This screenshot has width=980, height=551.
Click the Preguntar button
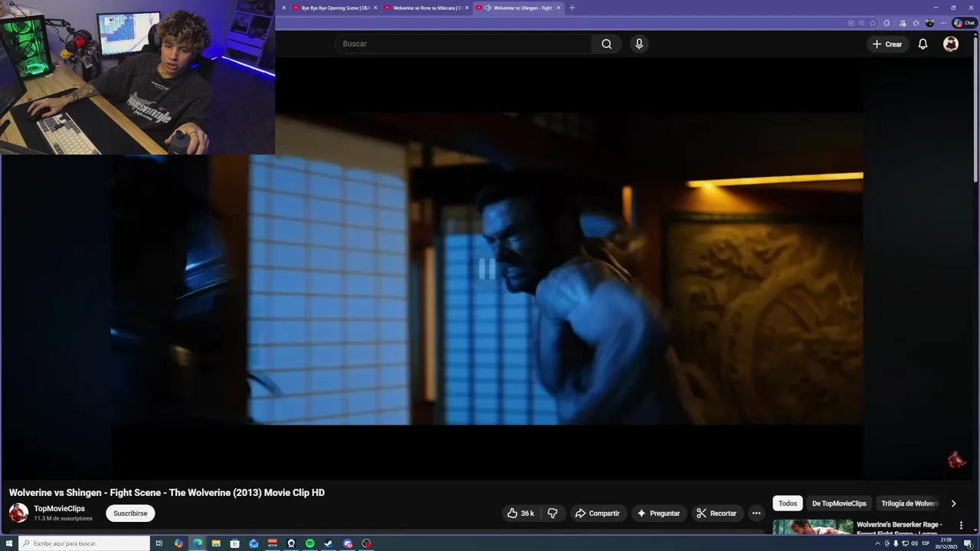point(658,514)
